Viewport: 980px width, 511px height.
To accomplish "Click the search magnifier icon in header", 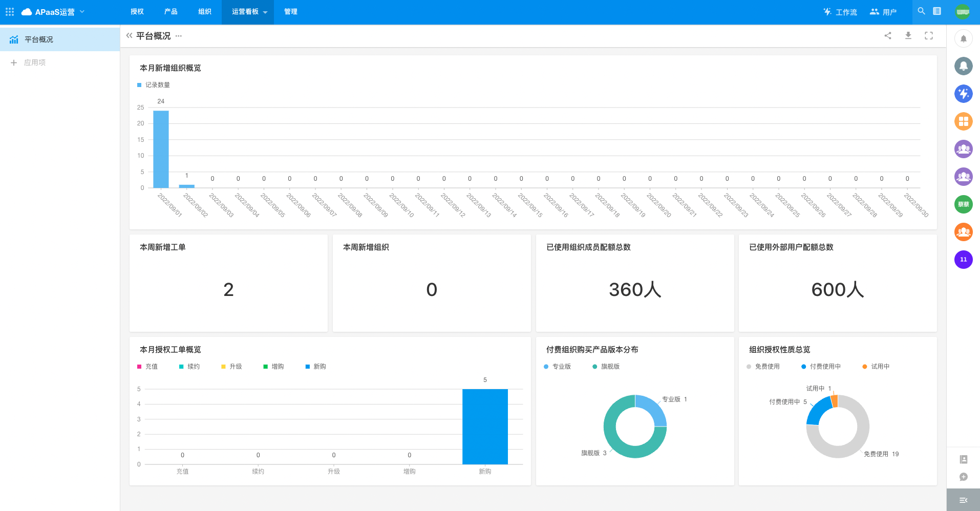I will tap(921, 11).
